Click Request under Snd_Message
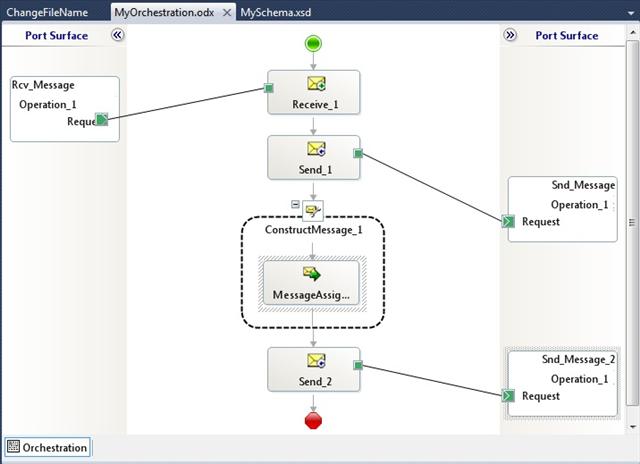 [x=541, y=222]
